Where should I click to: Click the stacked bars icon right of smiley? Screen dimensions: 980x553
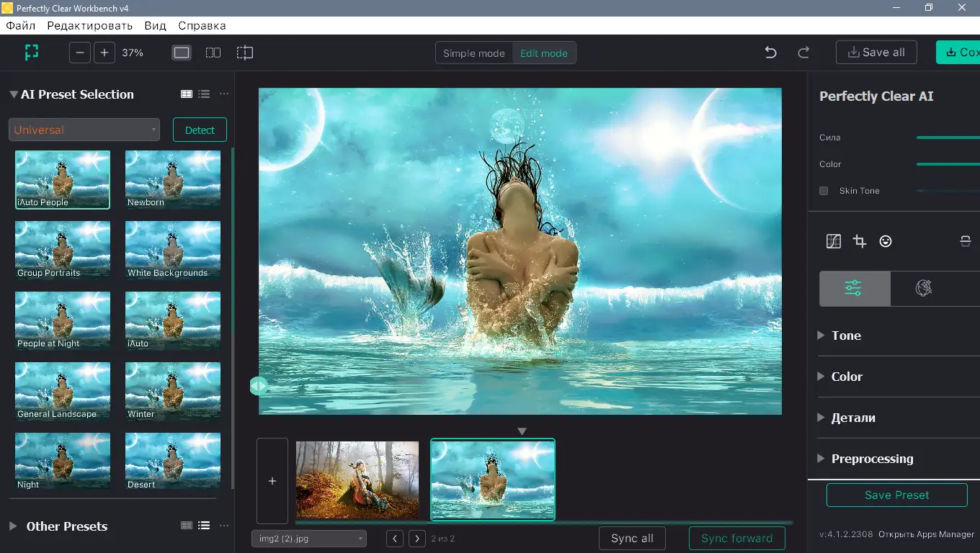click(966, 241)
